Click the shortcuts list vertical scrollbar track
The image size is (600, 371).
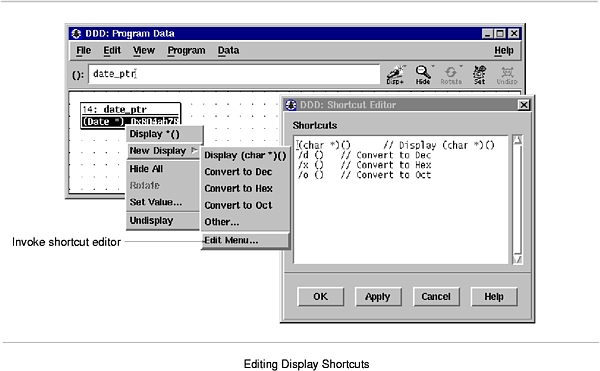(517, 199)
